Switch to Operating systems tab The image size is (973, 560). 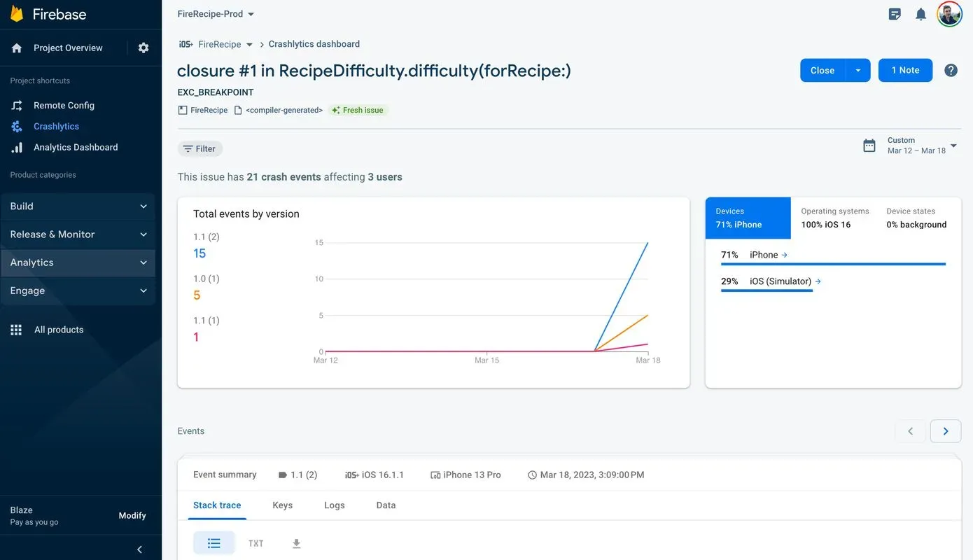click(x=835, y=218)
